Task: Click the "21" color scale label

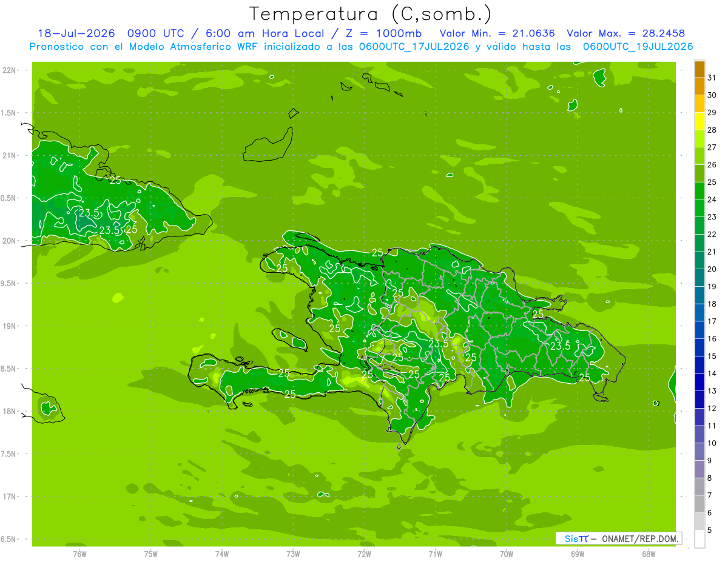Action: point(712,252)
